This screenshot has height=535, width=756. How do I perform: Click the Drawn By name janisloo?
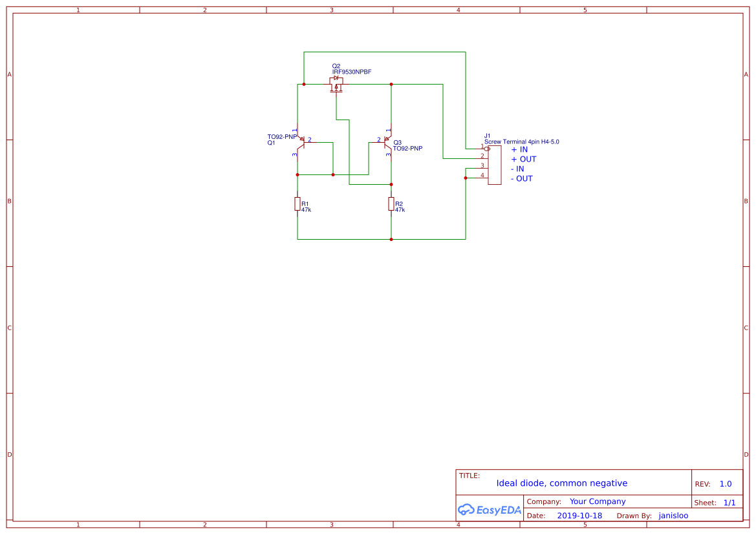pyautogui.click(x=673, y=515)
